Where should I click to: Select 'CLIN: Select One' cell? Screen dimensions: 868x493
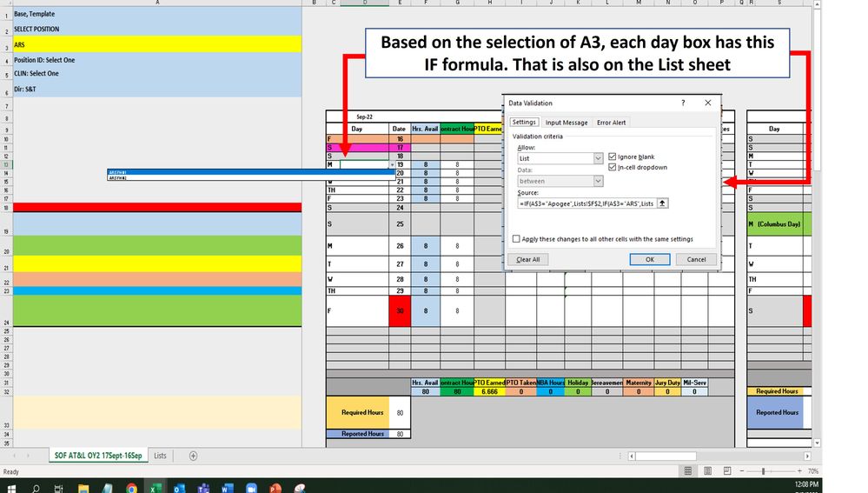tap(157, 74)
